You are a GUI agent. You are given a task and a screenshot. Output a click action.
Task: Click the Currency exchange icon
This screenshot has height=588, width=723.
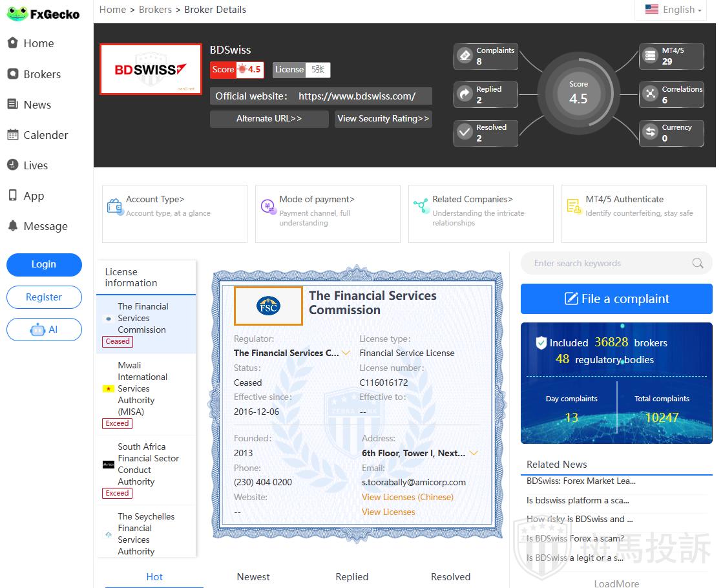650,132
